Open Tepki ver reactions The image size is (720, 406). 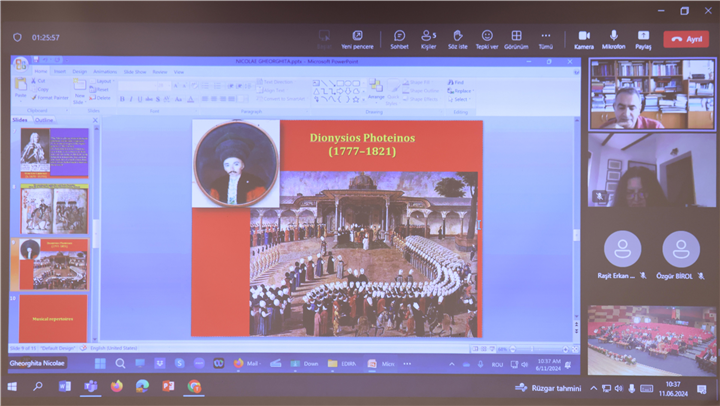click(487, 39)
